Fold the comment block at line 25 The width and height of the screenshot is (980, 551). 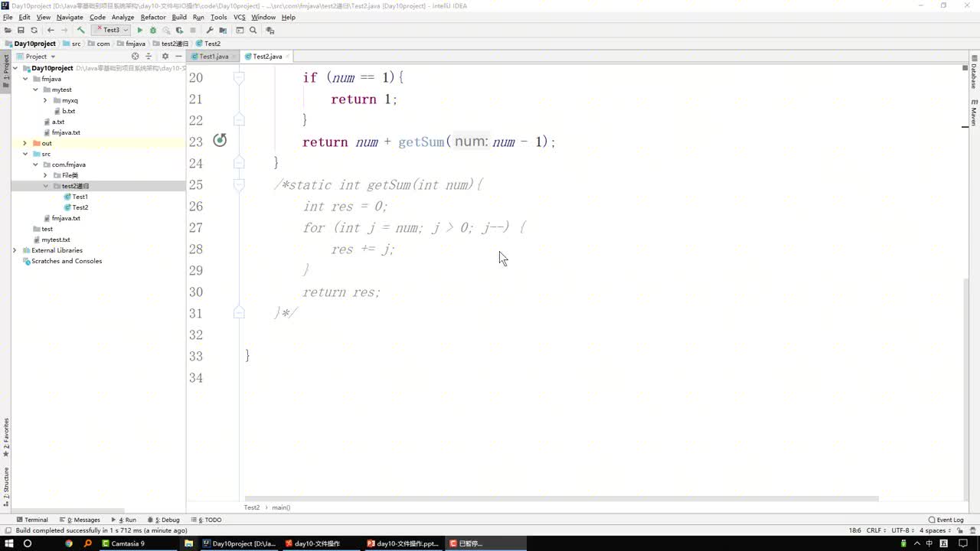pyautogui.click(x=239, y=184)
